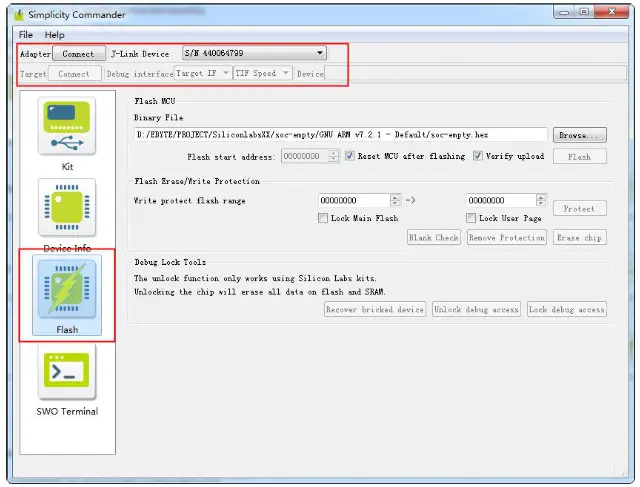Click the Flash button beside Verify upload
Screen dimensions: 640x487
click(x=579, y=156)
